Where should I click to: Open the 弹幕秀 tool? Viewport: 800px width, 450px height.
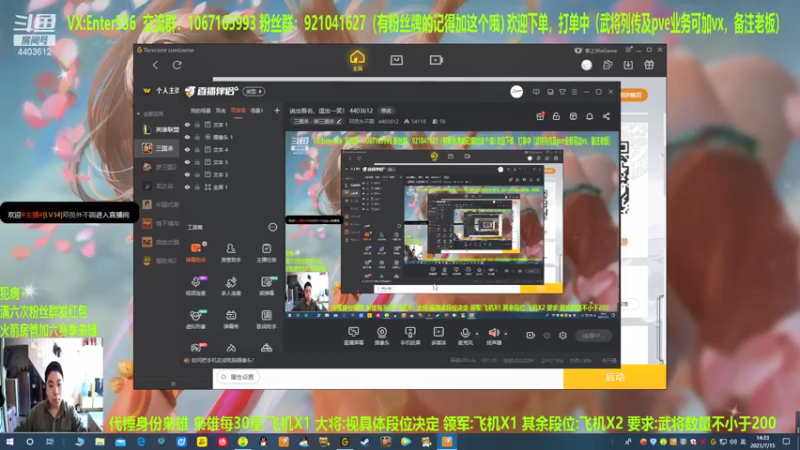pyautogui.click(x=231, y=319)
